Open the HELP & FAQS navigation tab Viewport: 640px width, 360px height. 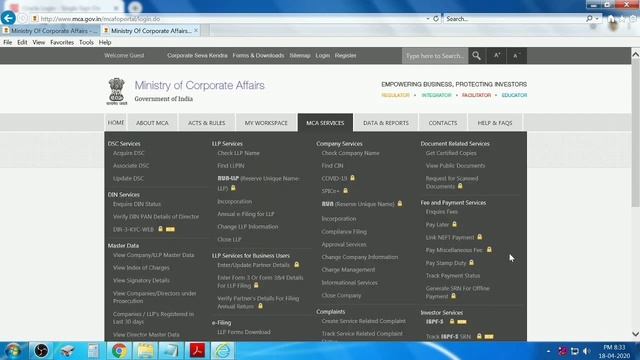(495, 123)
